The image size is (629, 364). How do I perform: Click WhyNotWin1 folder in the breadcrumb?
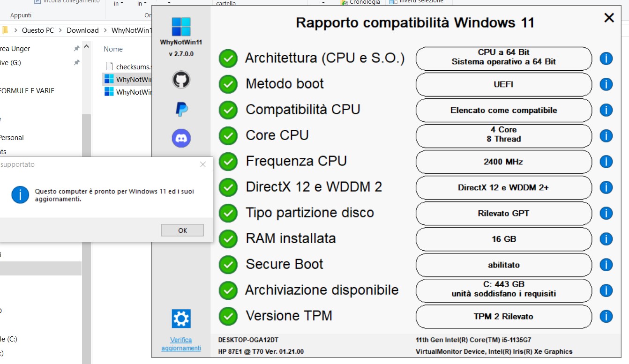132,30
